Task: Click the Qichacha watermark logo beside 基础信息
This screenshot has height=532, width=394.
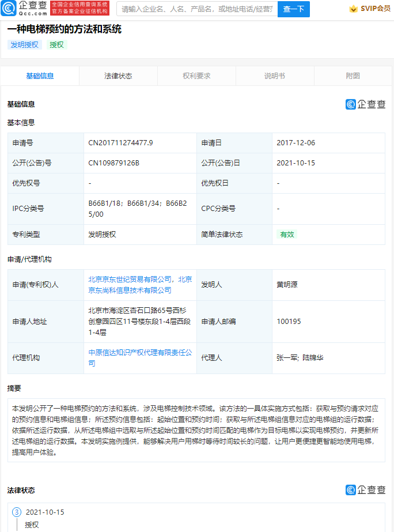Action: click(366, 104)
